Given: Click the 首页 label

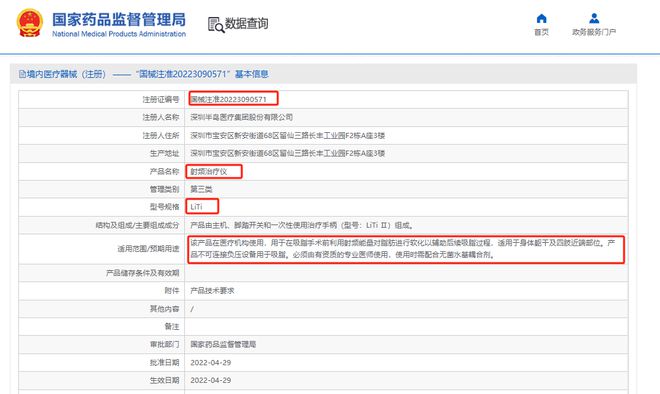Looking at the screenshot, I should pos(541,32).
